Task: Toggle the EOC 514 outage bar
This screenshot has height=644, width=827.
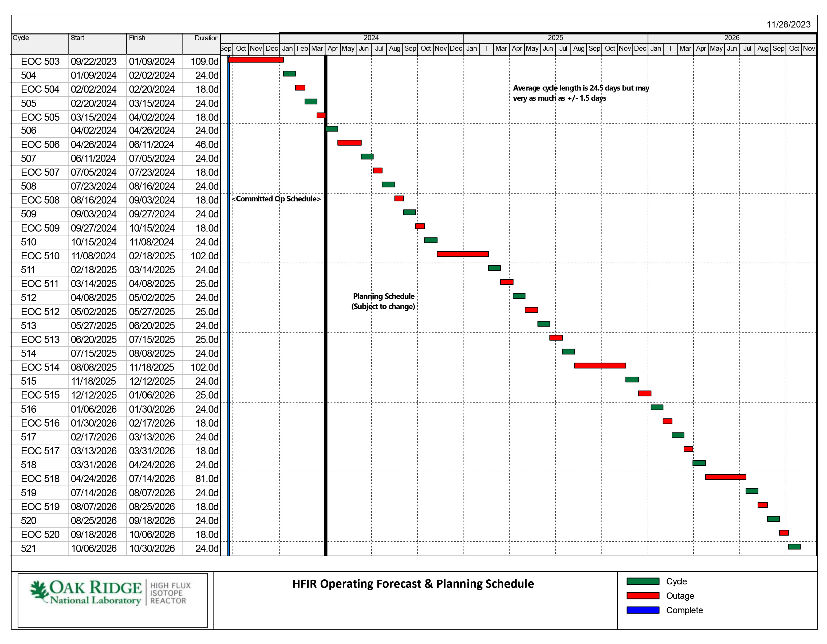Action: [600, 366]
